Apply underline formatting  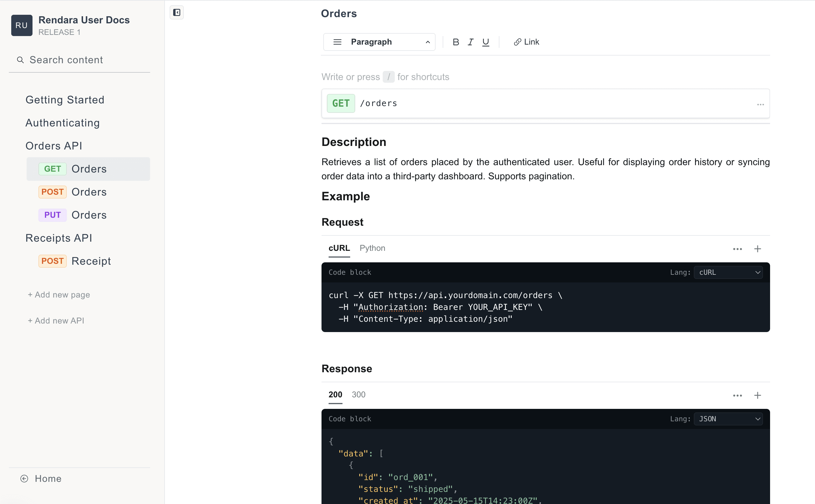tap(485, 42)
